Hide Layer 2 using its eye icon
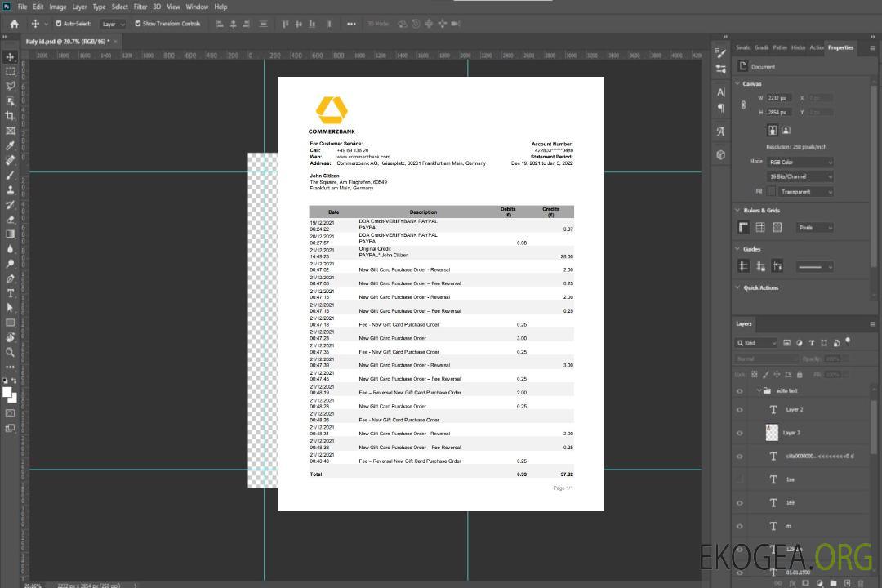The width and height of the screenshot is (882, 588). click(x=740, y=410)
